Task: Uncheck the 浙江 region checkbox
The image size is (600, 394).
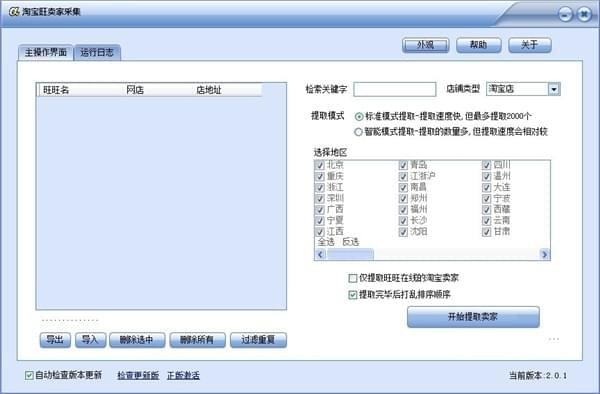Action: click(320, 187)
